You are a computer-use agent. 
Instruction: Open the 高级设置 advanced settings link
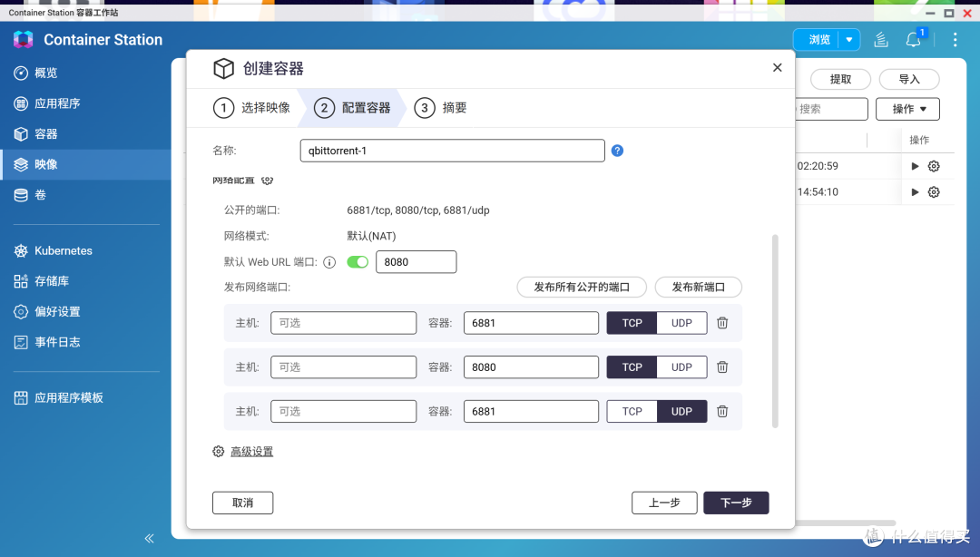click(252, 452)
